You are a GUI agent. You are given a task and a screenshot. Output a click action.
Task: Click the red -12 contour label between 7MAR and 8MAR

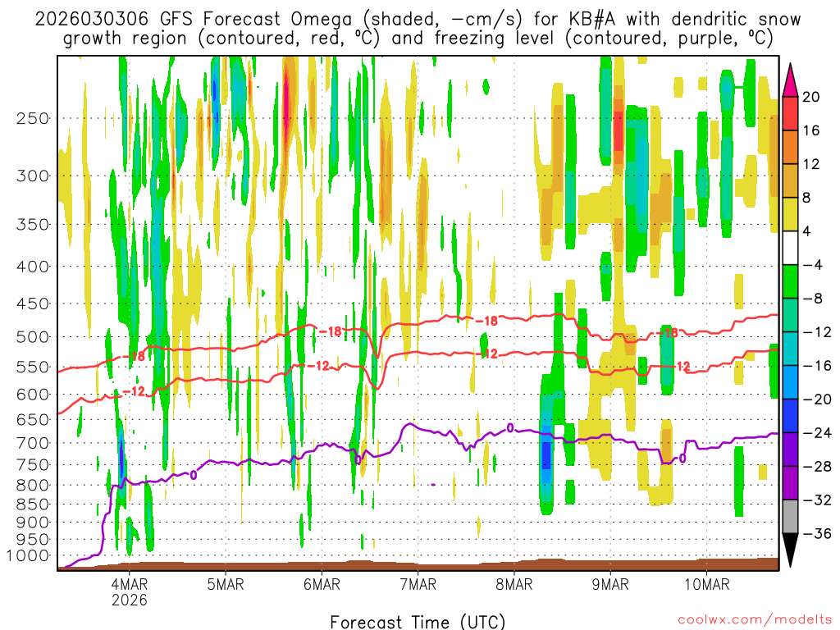[486, 354]
